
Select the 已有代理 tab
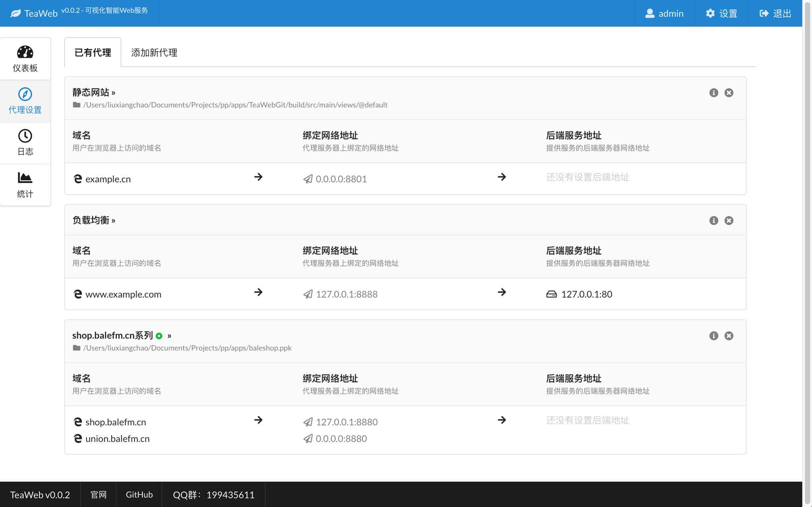[x=93, y=52]
